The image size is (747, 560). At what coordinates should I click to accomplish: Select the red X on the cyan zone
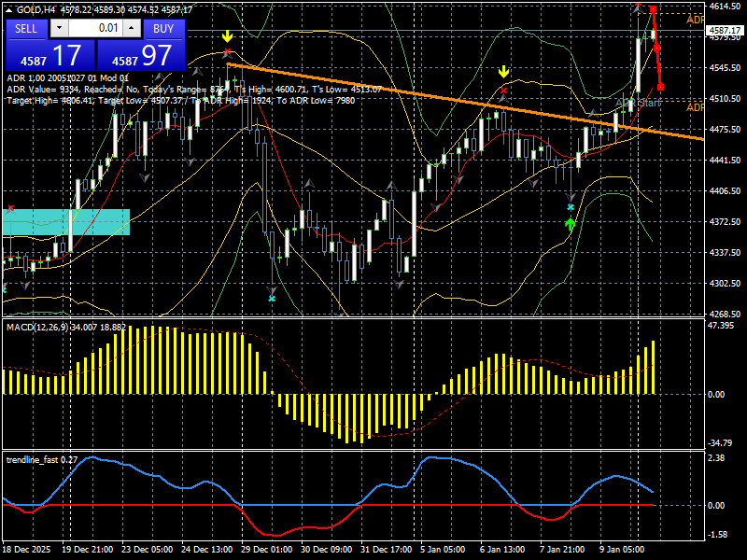coord(10,208)
